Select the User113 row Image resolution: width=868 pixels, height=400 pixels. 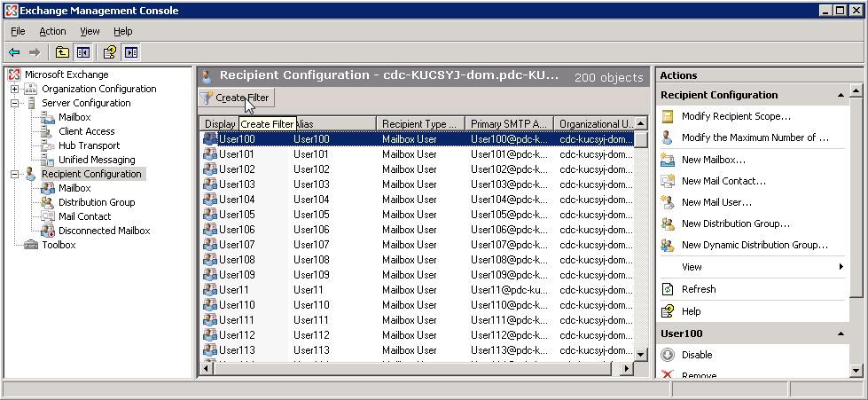tap(417, 350)
